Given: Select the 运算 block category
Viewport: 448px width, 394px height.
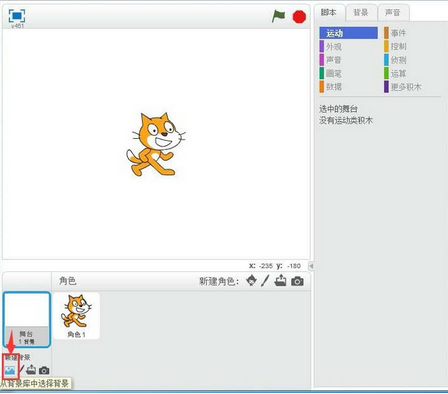Looking at the screenshot, I should pyautogui.click(x=413, y=73).
